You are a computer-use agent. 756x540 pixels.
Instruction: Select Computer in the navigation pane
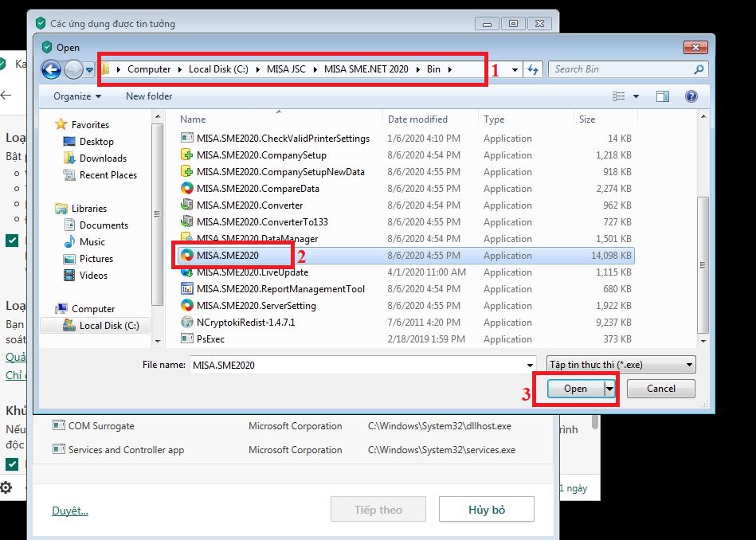pos(93,309)
